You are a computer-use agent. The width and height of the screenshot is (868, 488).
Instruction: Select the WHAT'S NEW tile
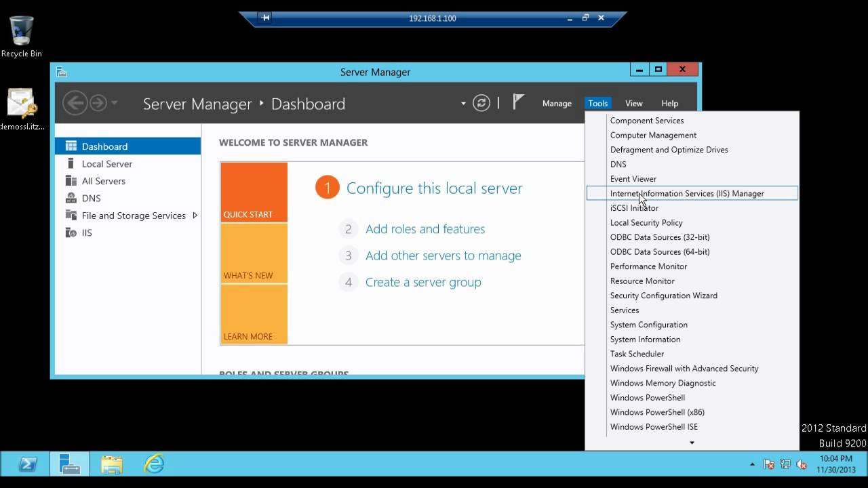tap(254, 253)
